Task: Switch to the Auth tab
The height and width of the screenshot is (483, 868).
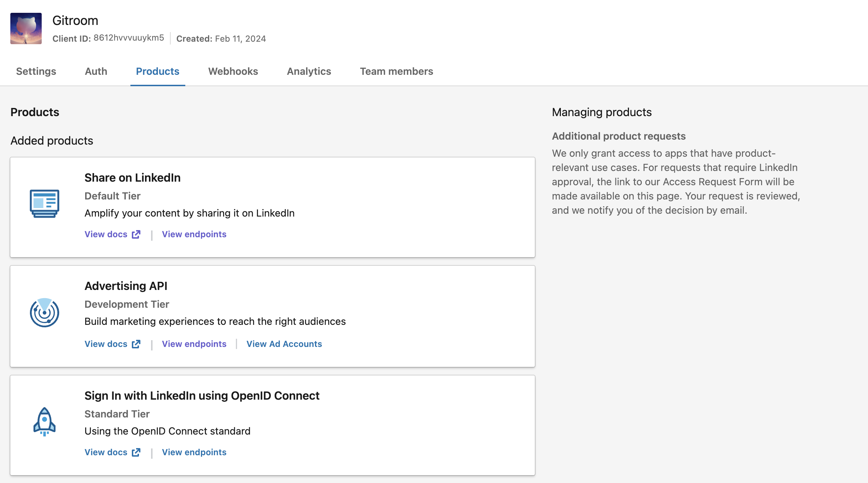Action: pos(96,71)
